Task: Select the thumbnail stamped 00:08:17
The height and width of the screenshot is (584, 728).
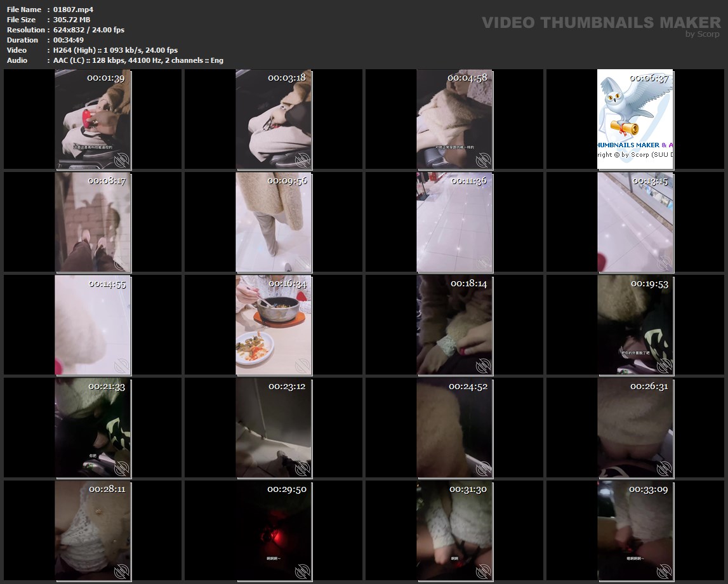Action: [93, 222]
